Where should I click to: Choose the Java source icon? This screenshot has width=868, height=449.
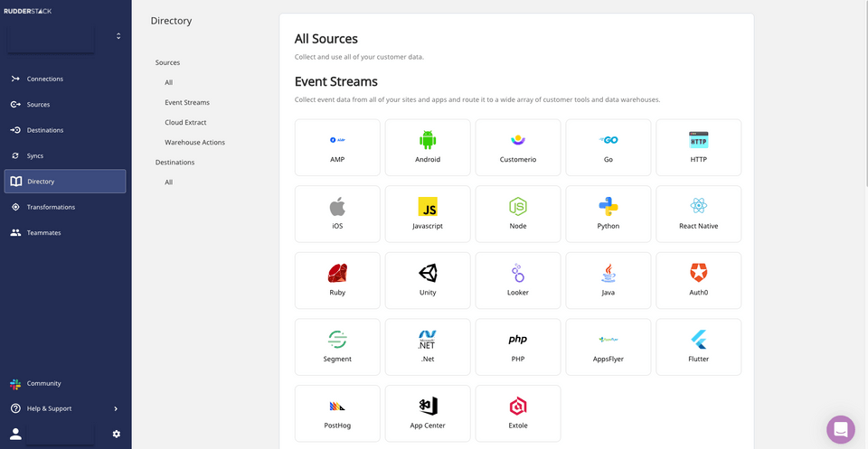pos(608,273)
